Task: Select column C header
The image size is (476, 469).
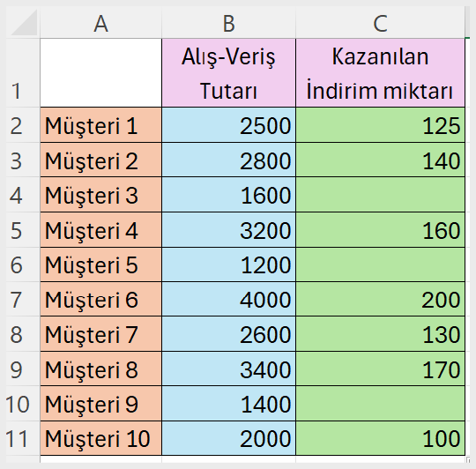Action: pyautogui.click(x=380, y=23)
